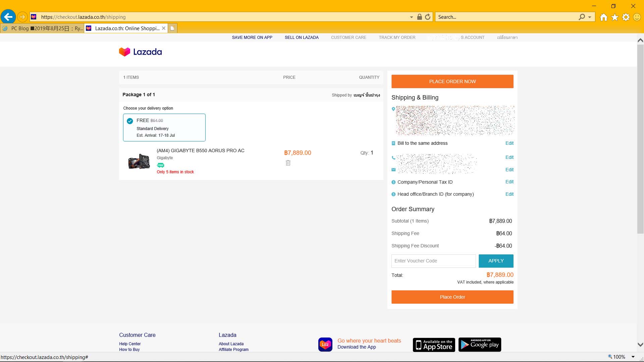Switch to the PC Blog tab

42,28
